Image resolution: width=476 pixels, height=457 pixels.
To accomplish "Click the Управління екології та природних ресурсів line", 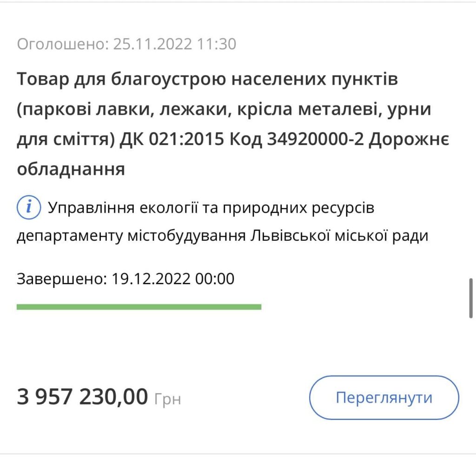I will 211,208.
